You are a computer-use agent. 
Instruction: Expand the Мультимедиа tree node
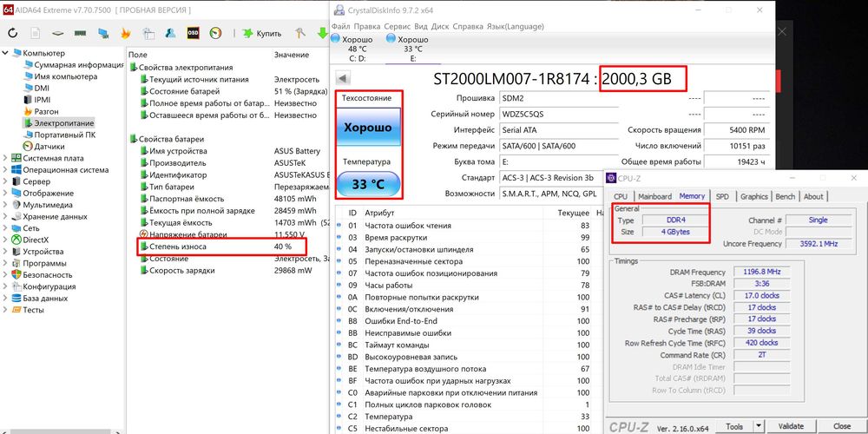[x=5, y=205]
